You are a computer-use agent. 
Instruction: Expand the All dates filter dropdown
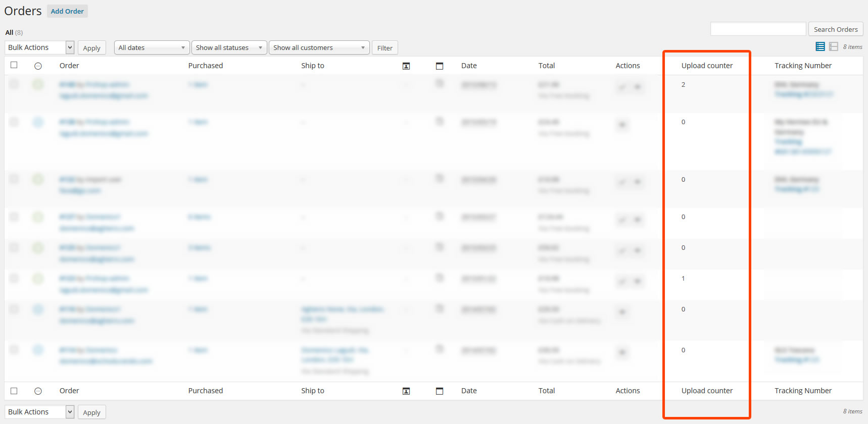(152, 48)
